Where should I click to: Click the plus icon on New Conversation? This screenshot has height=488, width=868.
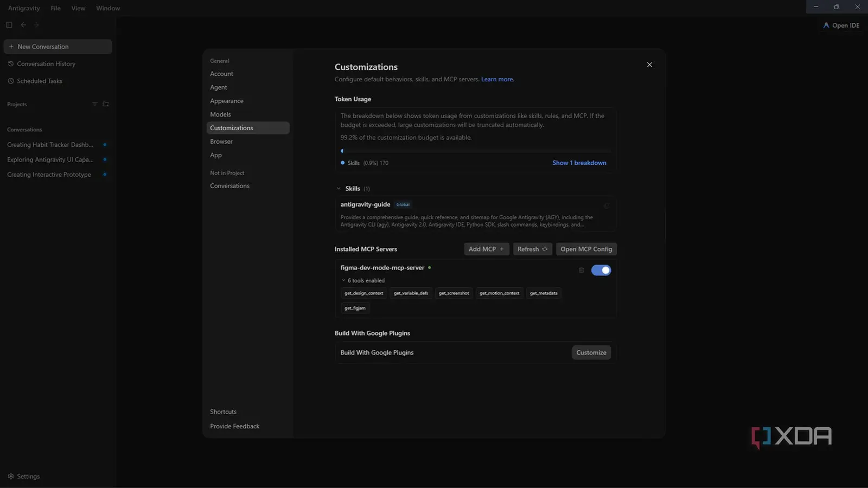(x=11, y=47)
